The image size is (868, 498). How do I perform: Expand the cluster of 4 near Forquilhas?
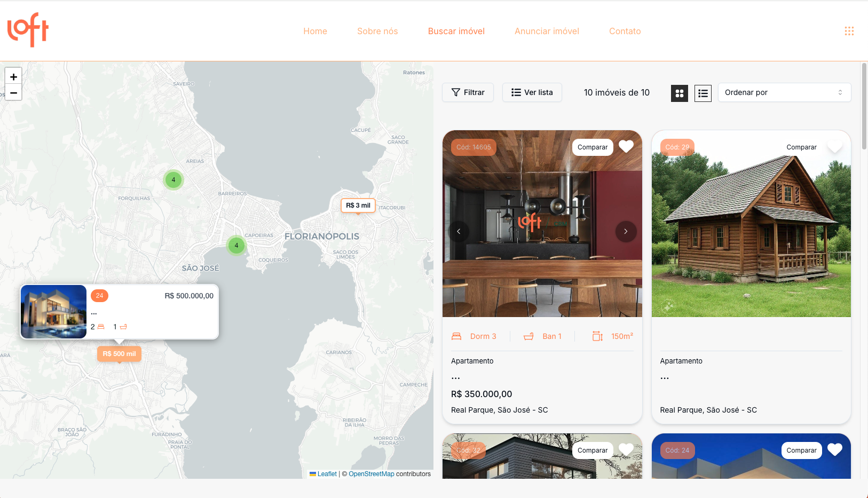(x=173, y=180)
